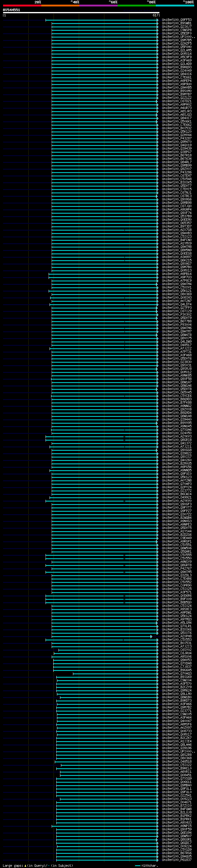Select the UniRef100_A2YKV3 label

pyautogui.click(x=177, y=436)
